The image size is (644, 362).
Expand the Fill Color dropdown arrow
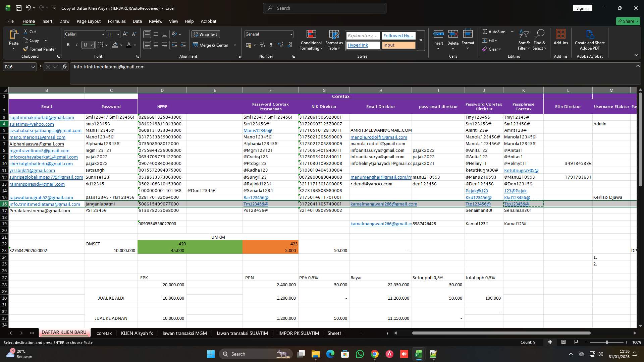click(121, 45)
